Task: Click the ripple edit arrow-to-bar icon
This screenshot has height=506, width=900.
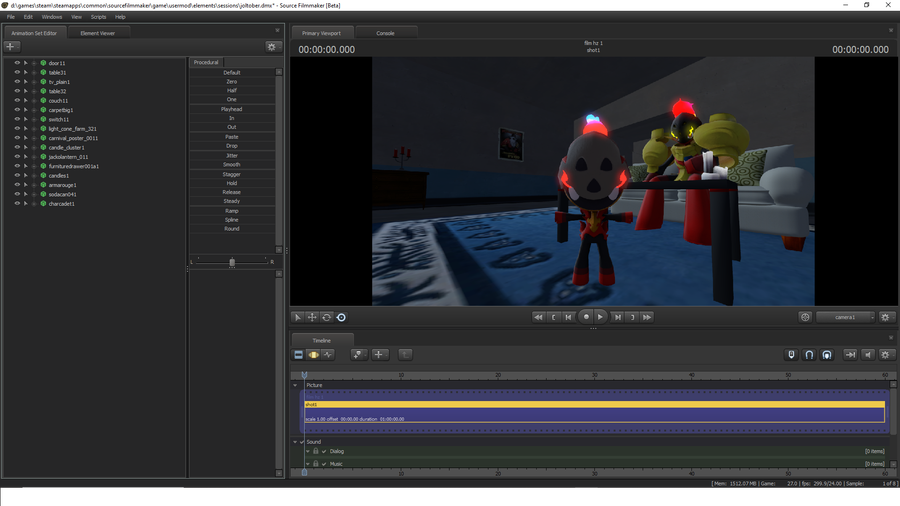Action: pyautogui.click(x=850, y=355)
